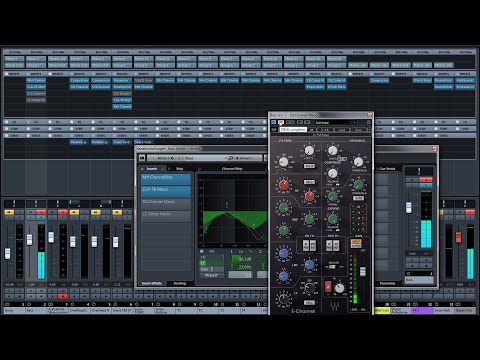Toggle the GATE button under the threshold knob
This screenshot has width=480, height=360.
click(x=358, y=198)
